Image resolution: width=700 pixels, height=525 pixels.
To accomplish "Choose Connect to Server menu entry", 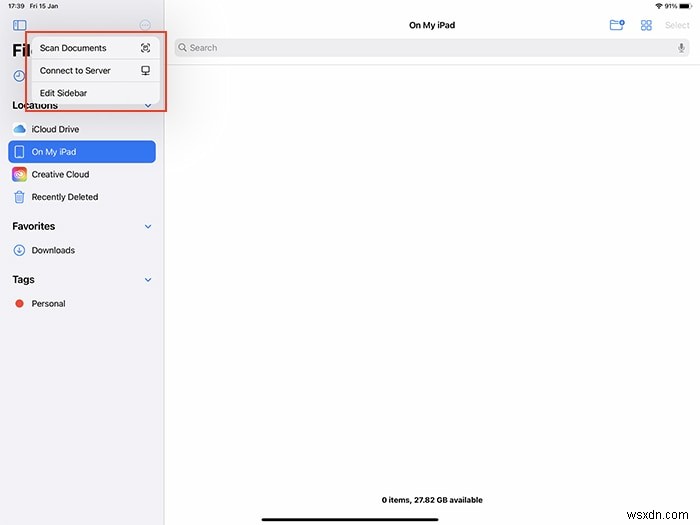I will pos(96,71).
